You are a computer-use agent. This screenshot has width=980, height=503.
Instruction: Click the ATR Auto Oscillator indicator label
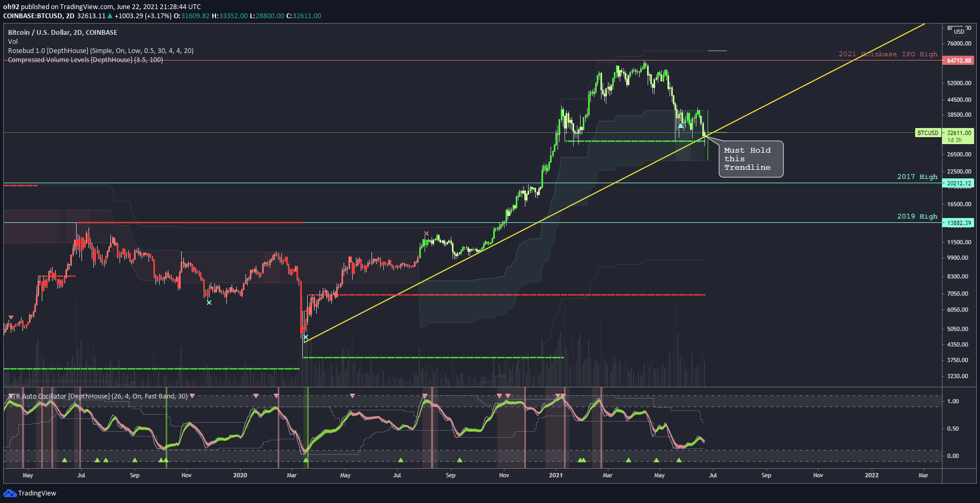click(x=98, y=396)
